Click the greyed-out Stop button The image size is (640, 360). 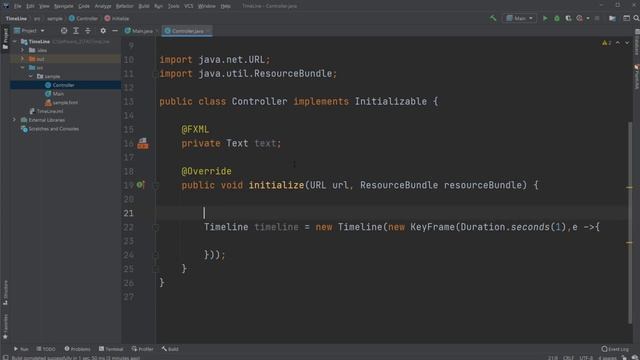(x=597, y=18)
